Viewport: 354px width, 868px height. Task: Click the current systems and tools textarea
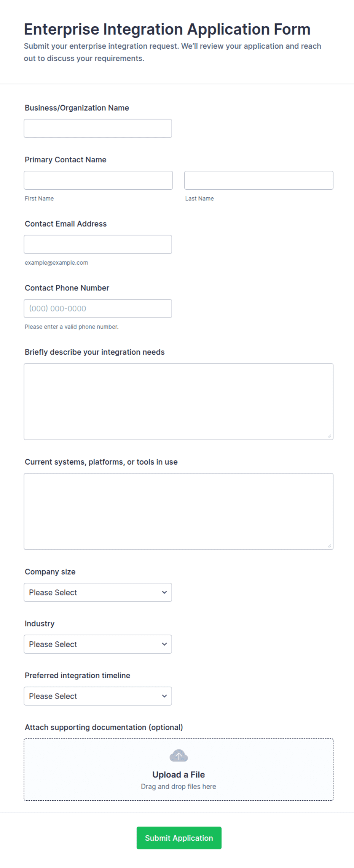[x=179, y=511]
